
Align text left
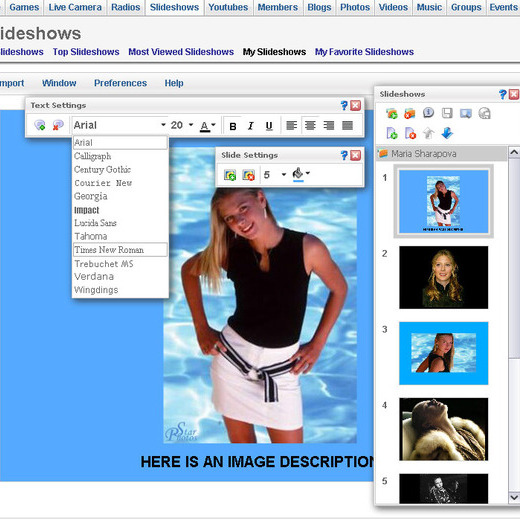tap(292, 126)
